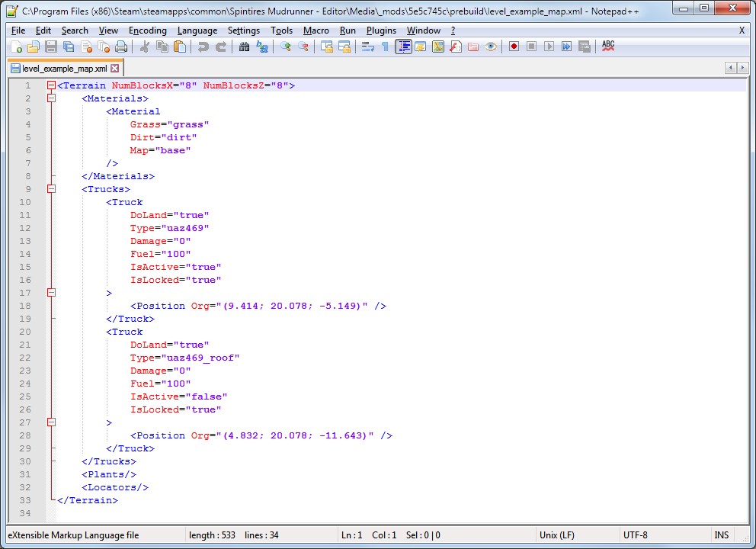
Task: Zoom in using the toolbar icon
Action: point(286,47)
